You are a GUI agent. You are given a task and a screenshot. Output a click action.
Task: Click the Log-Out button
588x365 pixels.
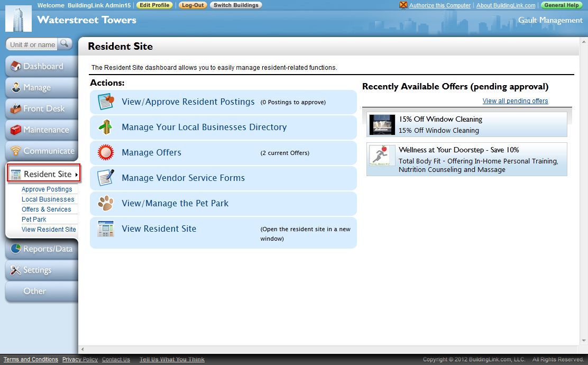[193, 5]
